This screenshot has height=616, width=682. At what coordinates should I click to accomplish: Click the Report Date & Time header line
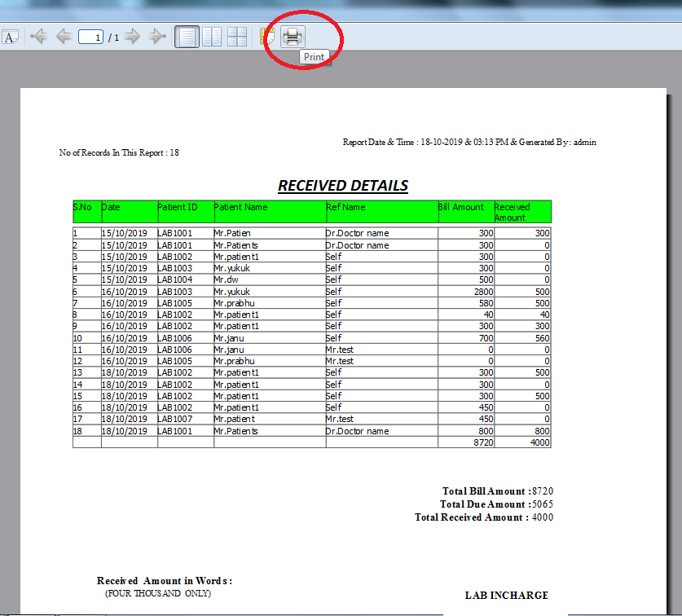click(x=469, y=143)
